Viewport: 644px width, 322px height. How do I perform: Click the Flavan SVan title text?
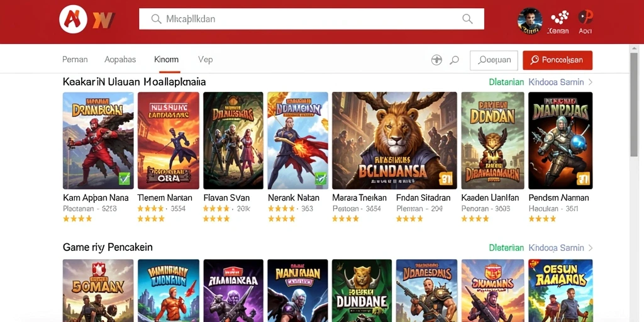pos(226,198)
